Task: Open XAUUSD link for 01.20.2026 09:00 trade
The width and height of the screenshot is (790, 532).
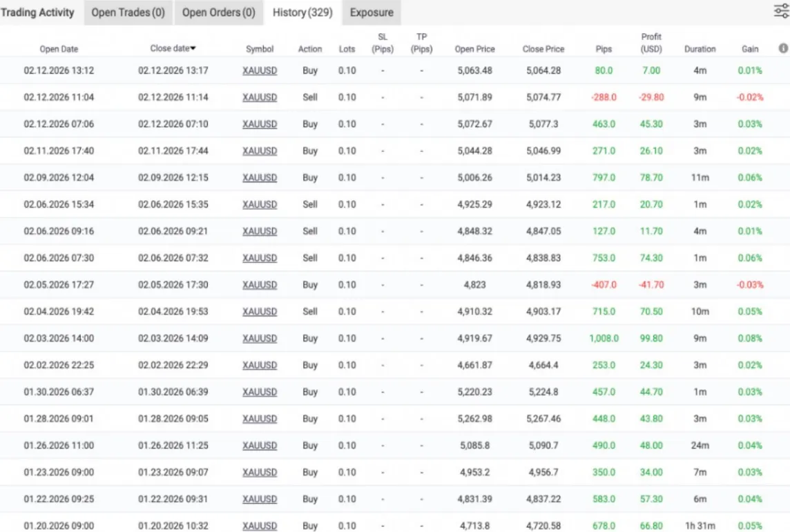Action: coord(260,526)
